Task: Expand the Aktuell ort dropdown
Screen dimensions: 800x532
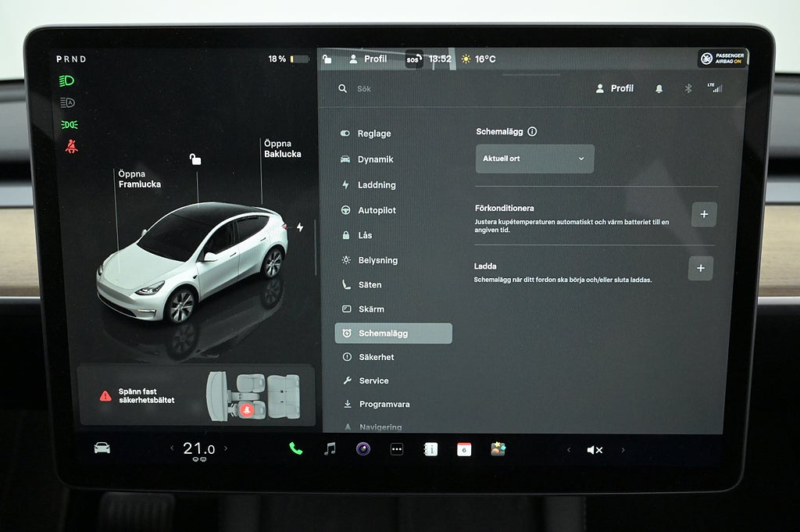Action: coord(534,159)
